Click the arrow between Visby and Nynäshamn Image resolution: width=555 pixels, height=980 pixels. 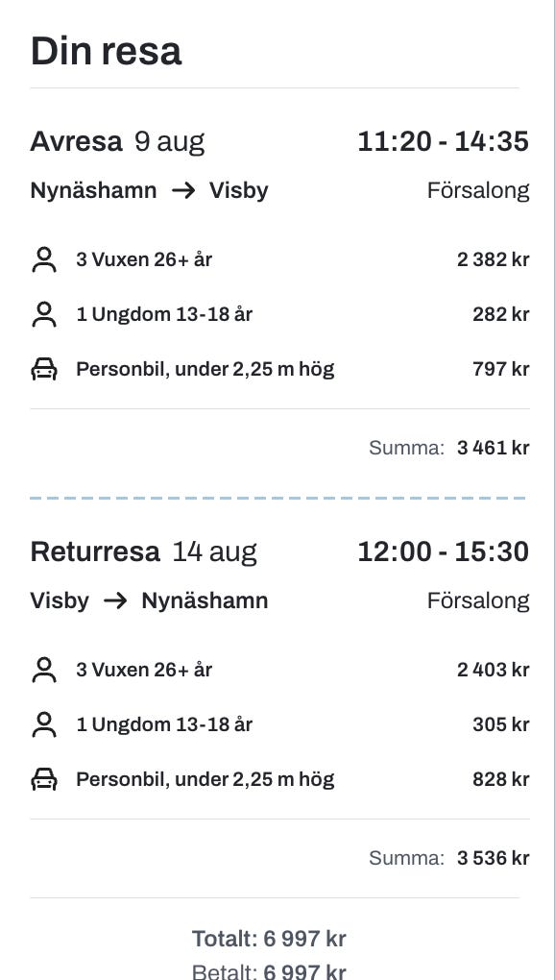click(115, 600)
